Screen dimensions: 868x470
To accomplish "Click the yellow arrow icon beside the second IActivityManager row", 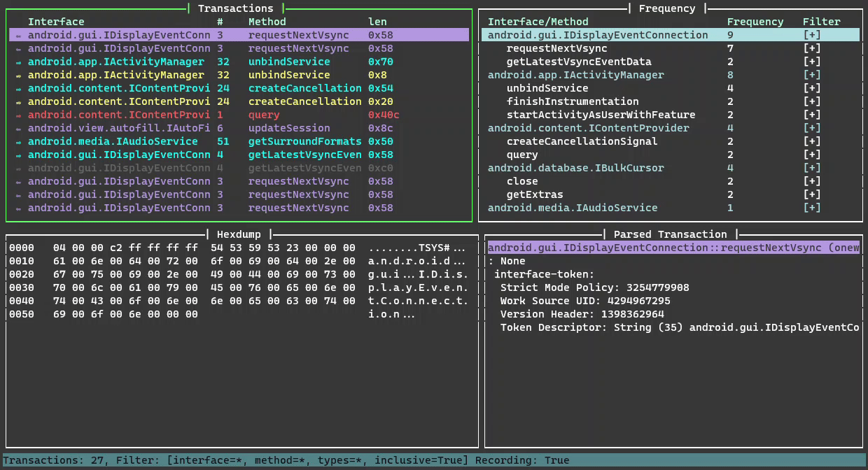I will pos(17,75).
